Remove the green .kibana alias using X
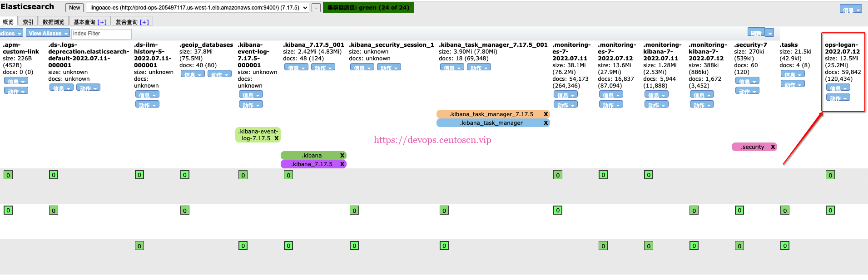Image resolution: width=868 pixels, height=280 pixels. (x=342, y=156)
